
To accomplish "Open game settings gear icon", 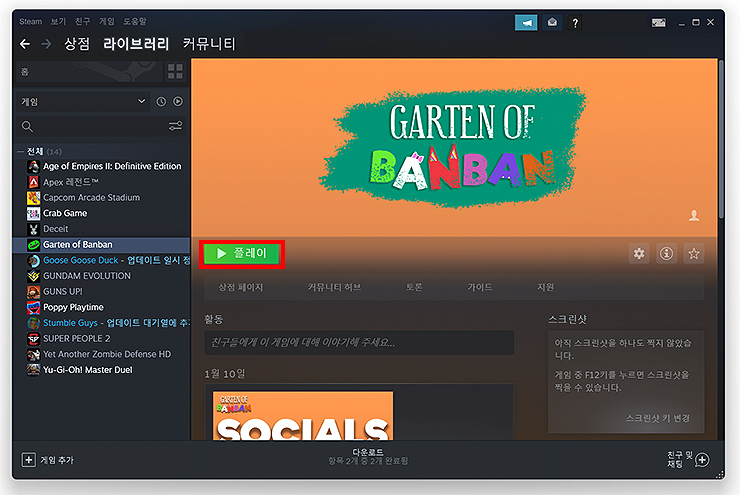I will click(639, 254).
